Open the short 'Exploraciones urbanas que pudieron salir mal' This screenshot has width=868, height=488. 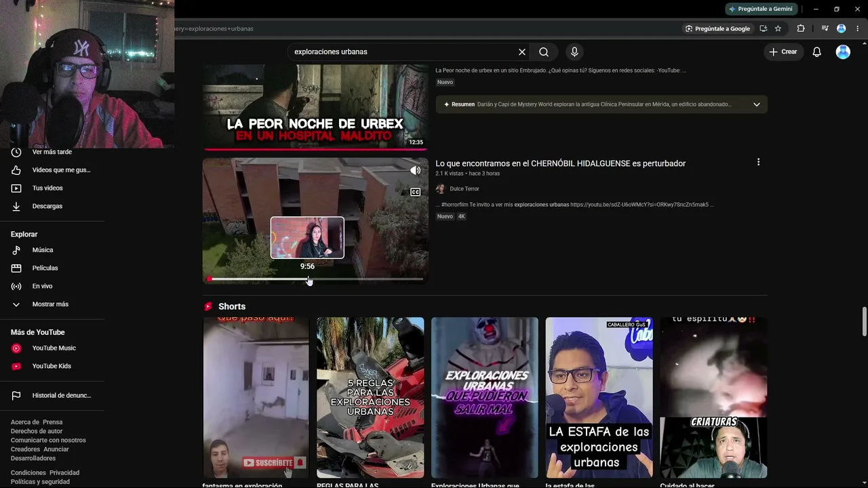485,398
